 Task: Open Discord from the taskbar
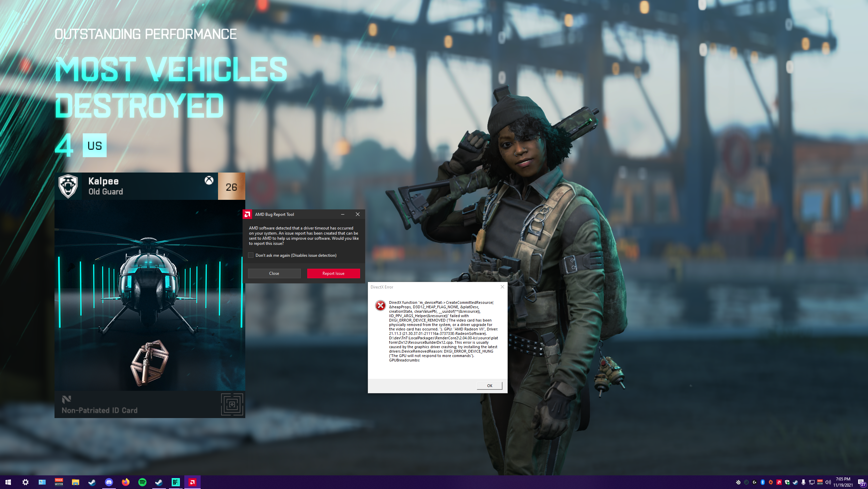(109, 482)
